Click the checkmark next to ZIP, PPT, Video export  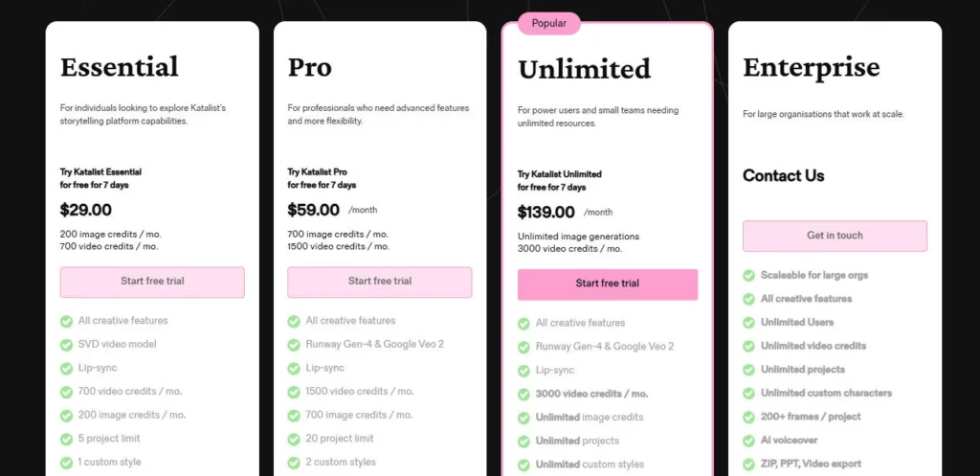point(748,464)
